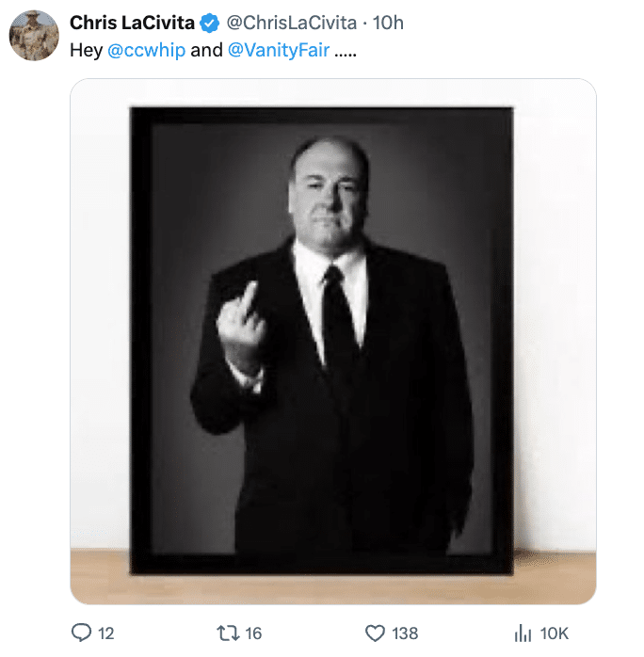This screenshot has height=657, width=644.
Task: Click the reply speech bubble icon
Action: tap(82, 633)
